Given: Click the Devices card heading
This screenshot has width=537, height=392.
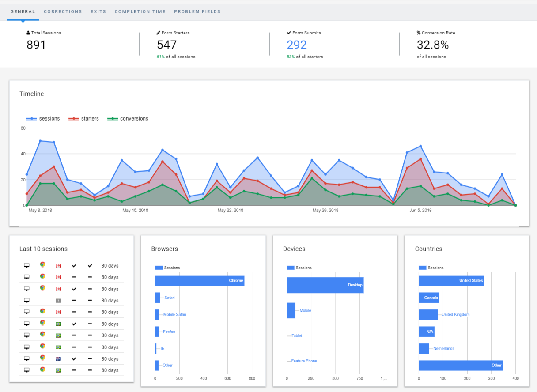Looking at the screenshot, I should pyautogui.click(x=294, y=249).
